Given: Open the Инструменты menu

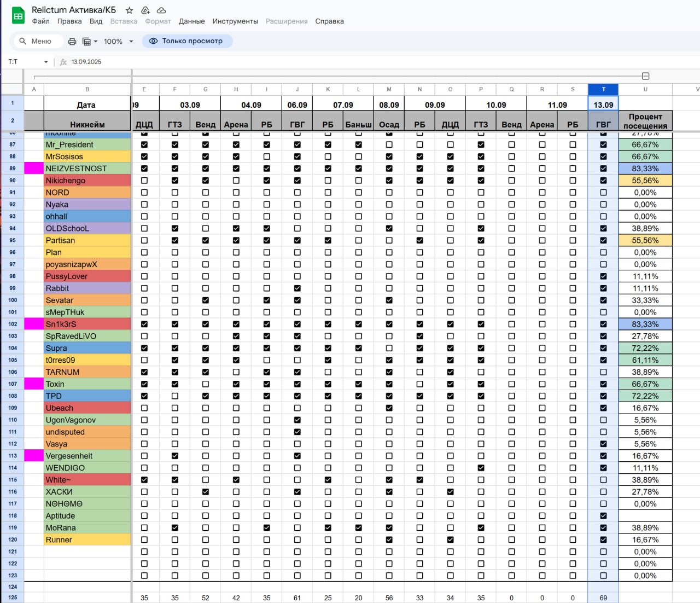Looking at the screenshot, I should [235, 21].
